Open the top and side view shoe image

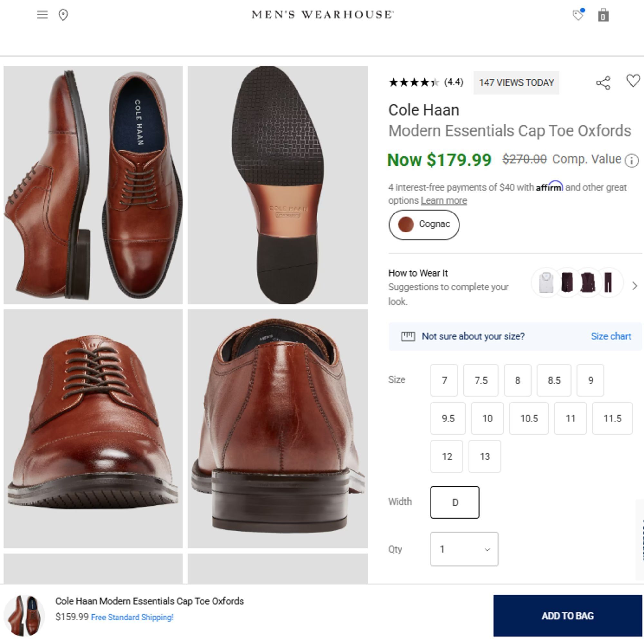point(93,185)
